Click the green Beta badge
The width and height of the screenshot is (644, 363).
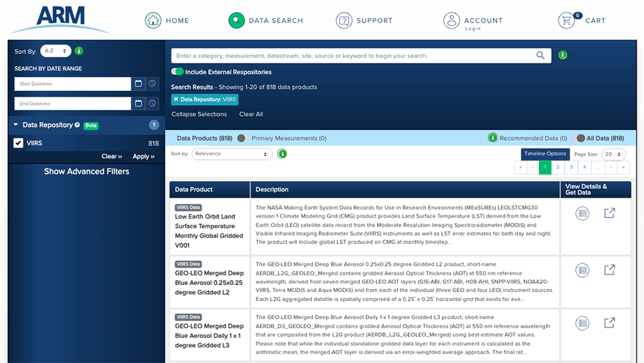[91, 125]
